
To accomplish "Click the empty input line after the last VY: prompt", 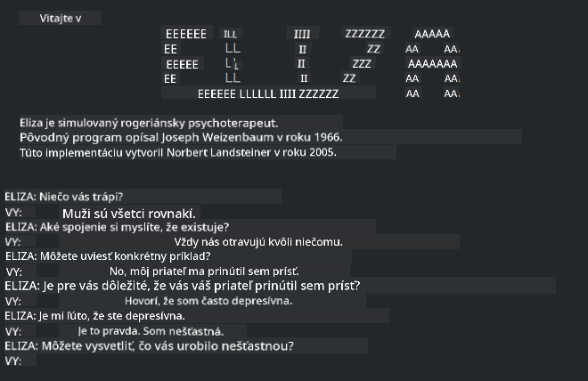I will (107, 361).
